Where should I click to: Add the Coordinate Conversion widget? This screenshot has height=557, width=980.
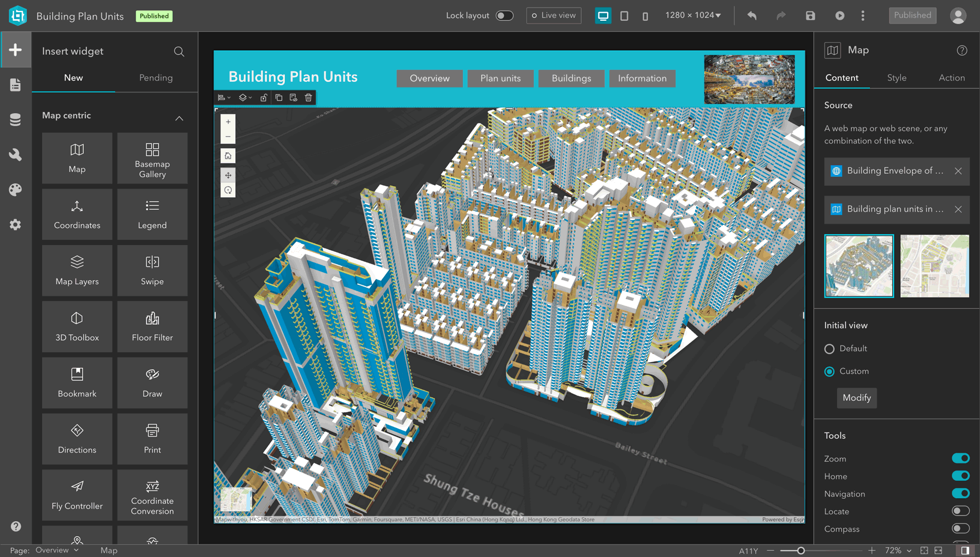[x=152, y=495]
